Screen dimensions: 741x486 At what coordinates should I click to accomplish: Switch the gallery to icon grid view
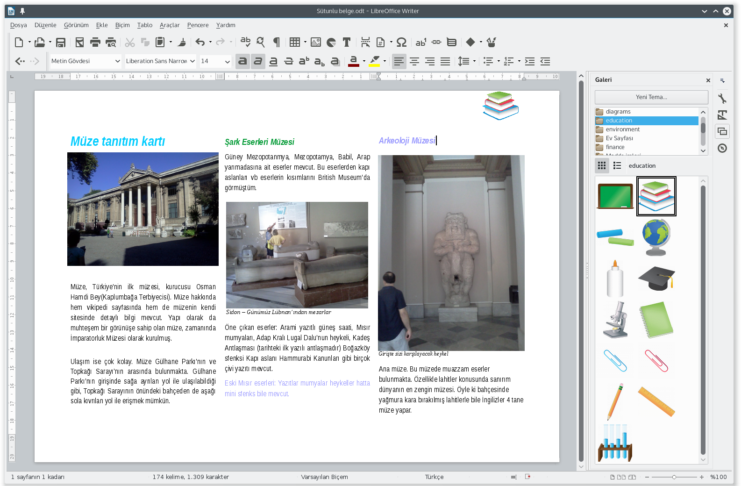(601, 165)
